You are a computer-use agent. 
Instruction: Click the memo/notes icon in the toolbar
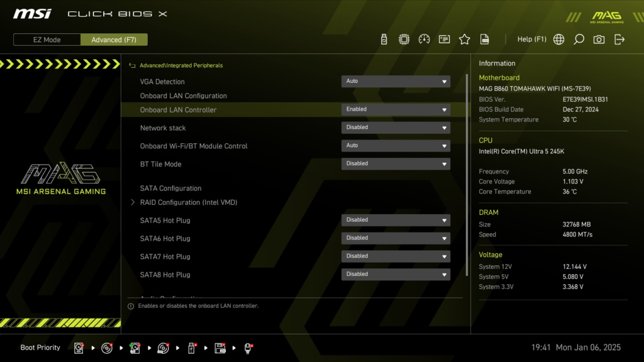pos(444,39)
